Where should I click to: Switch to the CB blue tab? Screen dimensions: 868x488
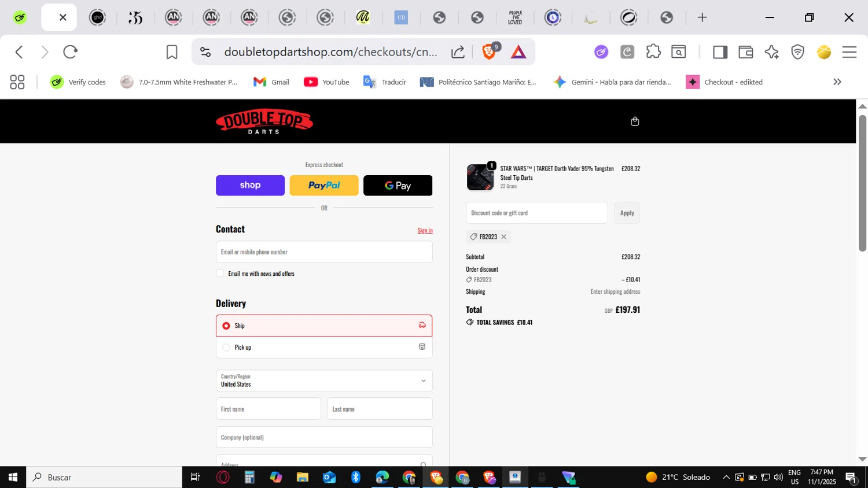401,17
